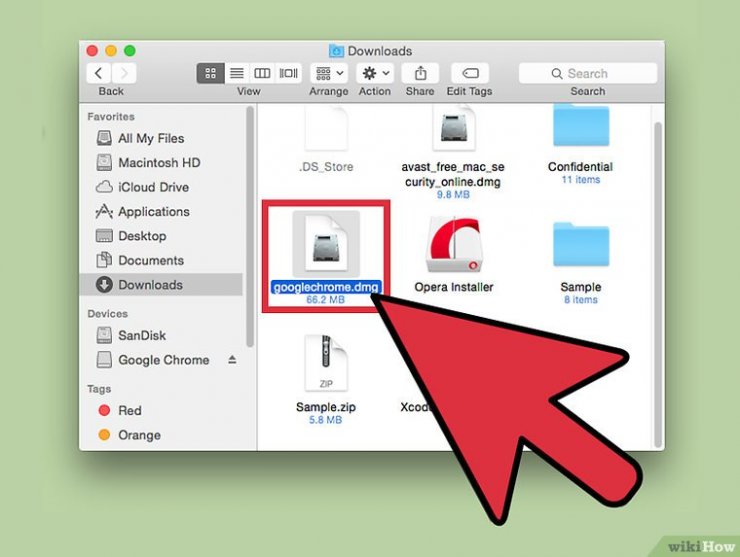Select Desktop in sidebar

[x=161, y=236]
